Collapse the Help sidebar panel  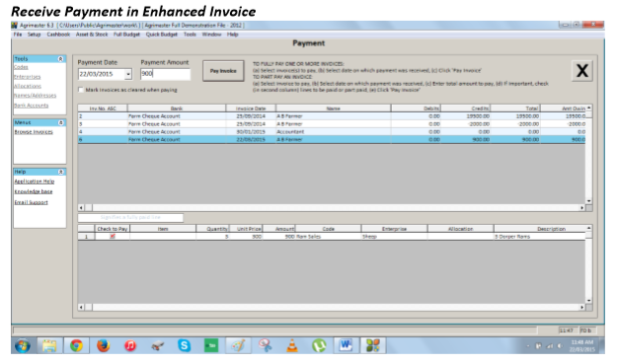tap(60, 172)
